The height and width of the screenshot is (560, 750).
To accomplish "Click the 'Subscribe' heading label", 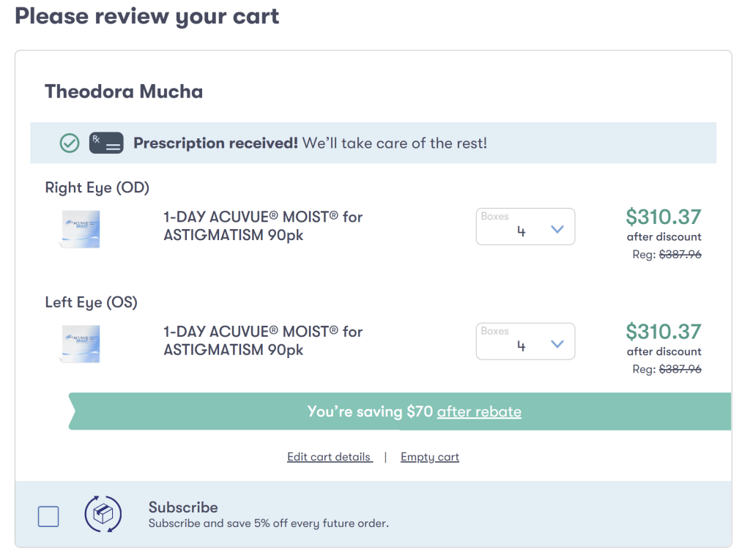I will click(x=183, y=507).
